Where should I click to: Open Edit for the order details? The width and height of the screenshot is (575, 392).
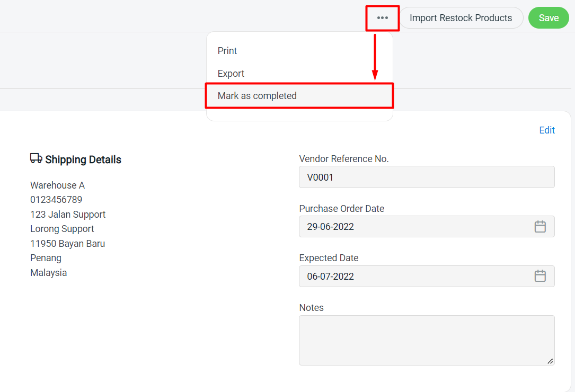547,130
